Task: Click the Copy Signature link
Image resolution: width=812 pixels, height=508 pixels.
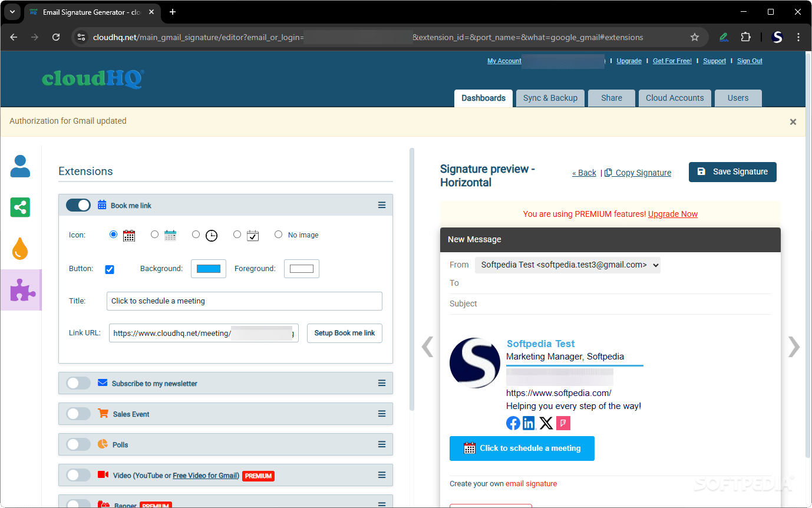Action: tap(638, 173)
